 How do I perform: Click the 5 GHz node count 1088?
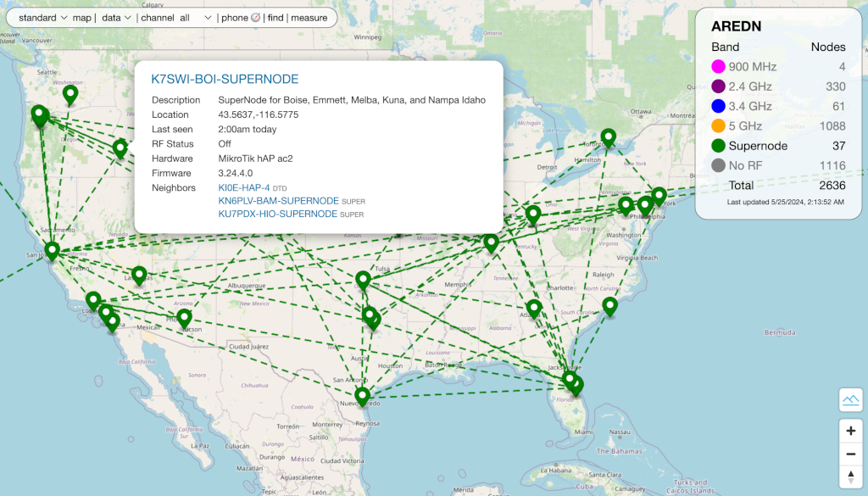tap(832, 125)
